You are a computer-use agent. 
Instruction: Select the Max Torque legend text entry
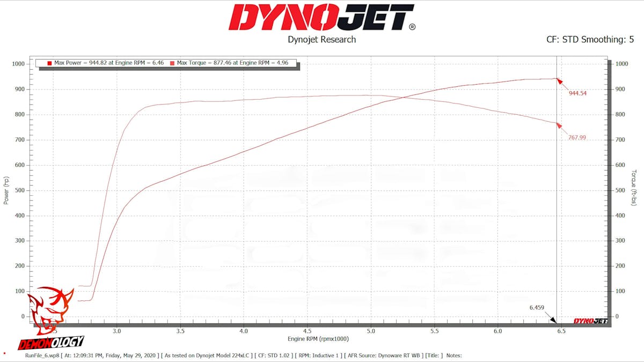(x=233, y=63)
